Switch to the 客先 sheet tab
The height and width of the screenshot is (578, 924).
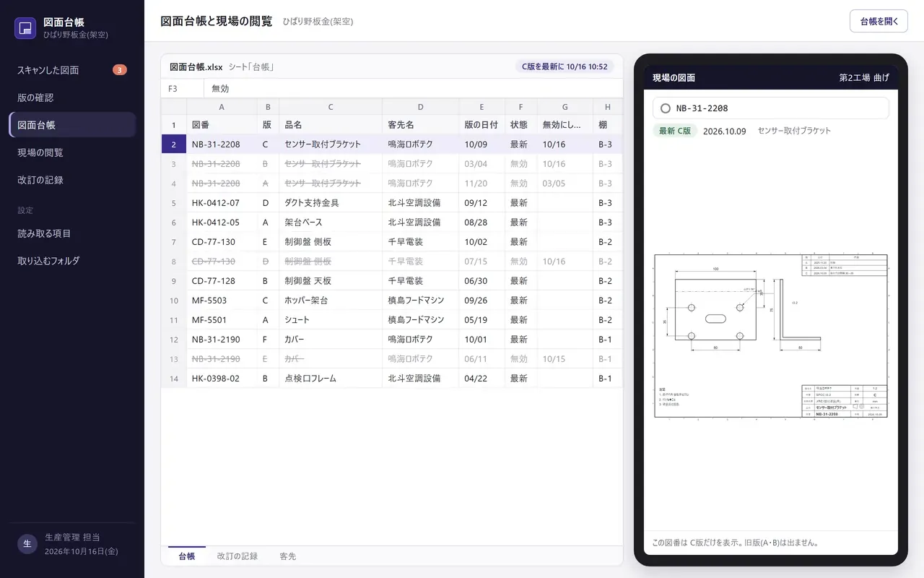point(287,556)
